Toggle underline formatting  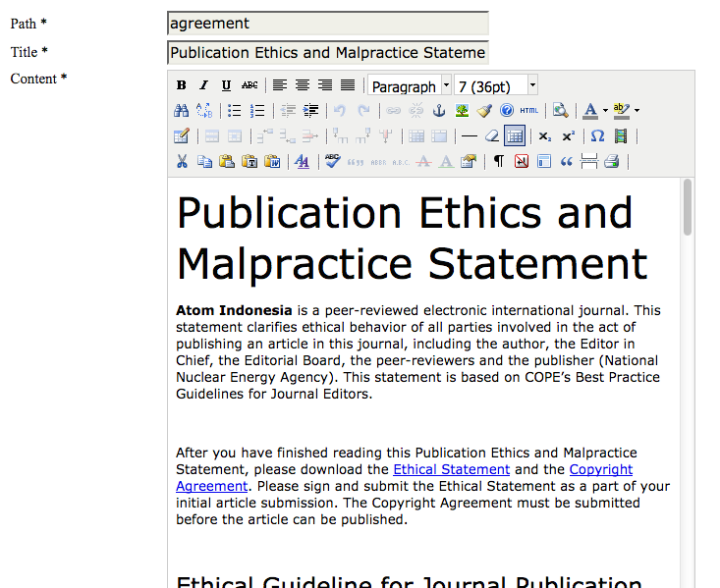[227, 85]
